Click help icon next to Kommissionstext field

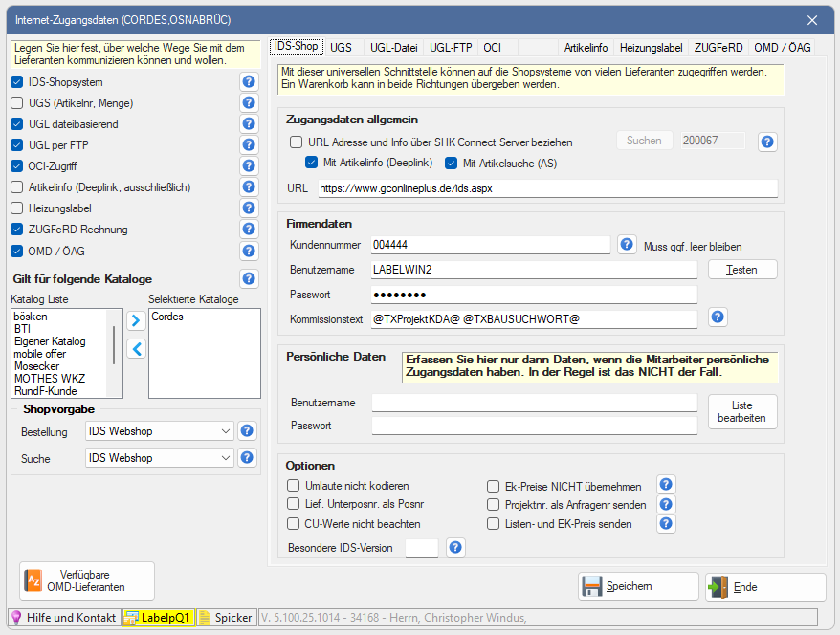(717, 317)
